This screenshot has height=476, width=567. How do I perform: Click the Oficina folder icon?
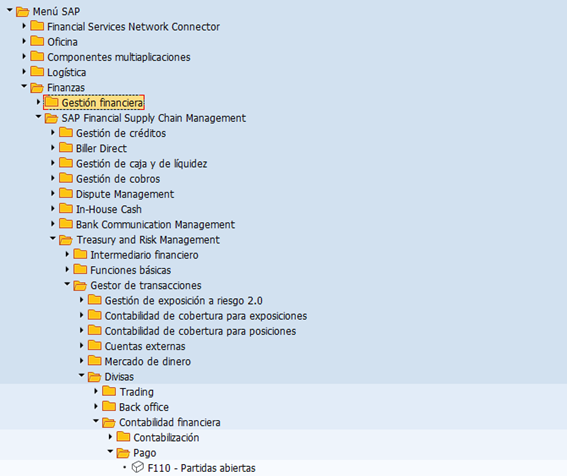37,41
